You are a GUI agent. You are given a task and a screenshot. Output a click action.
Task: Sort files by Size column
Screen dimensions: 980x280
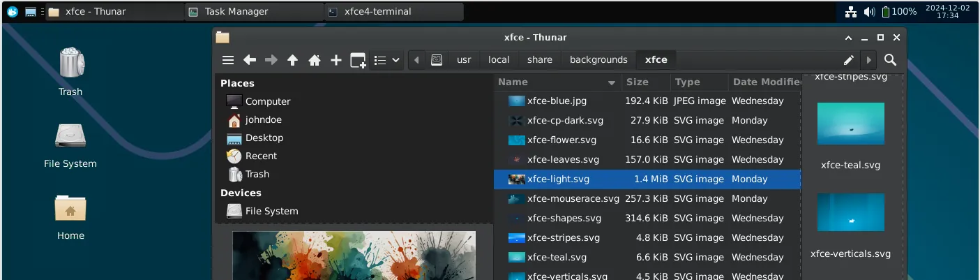point(646,82)
